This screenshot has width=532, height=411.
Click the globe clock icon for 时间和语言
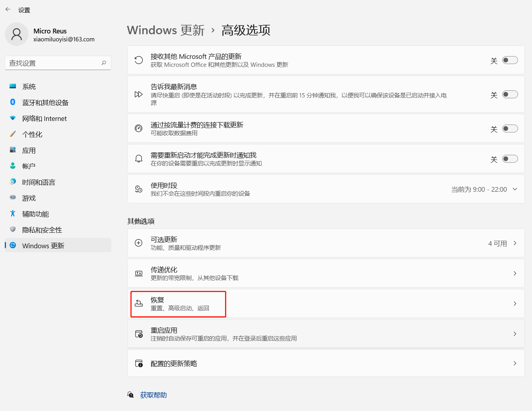click(x=13, y=182)
